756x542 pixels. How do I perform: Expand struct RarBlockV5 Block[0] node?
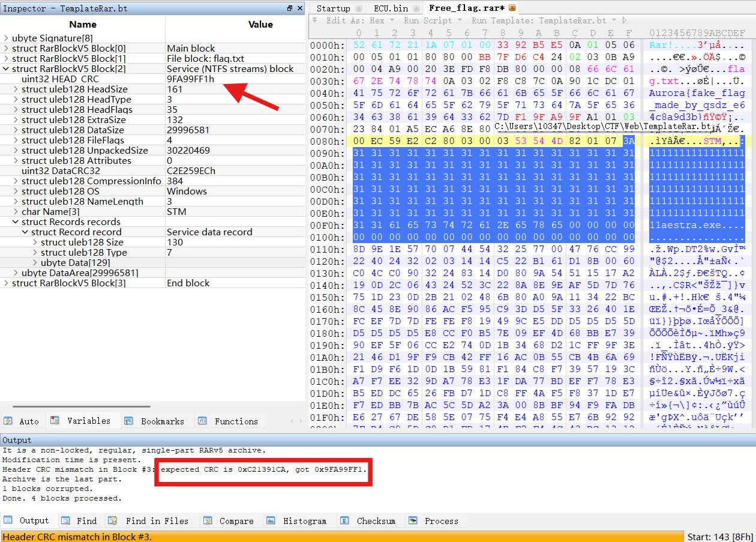(x=6, y=49)
